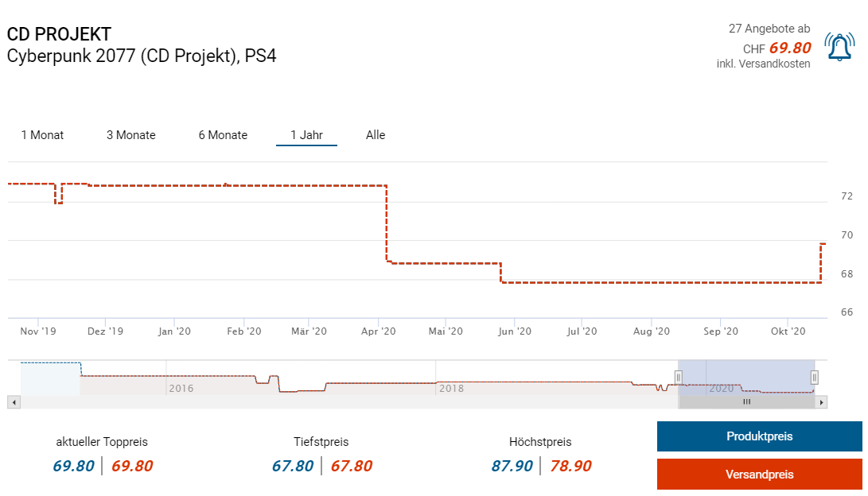Click the shaded selection region in navigator
Screen dimensions: 868x496
click(x=746, y=374)
